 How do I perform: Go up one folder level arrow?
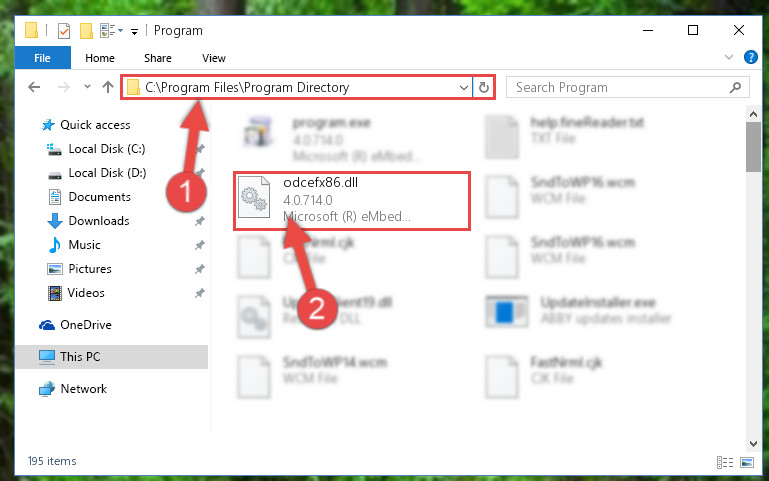point(108,87)
